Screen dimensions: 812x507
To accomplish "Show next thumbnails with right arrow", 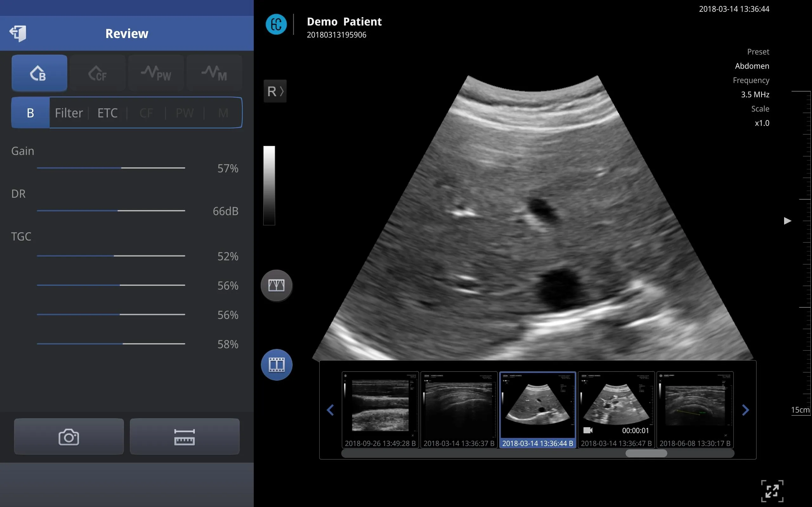I will point(746,410).
